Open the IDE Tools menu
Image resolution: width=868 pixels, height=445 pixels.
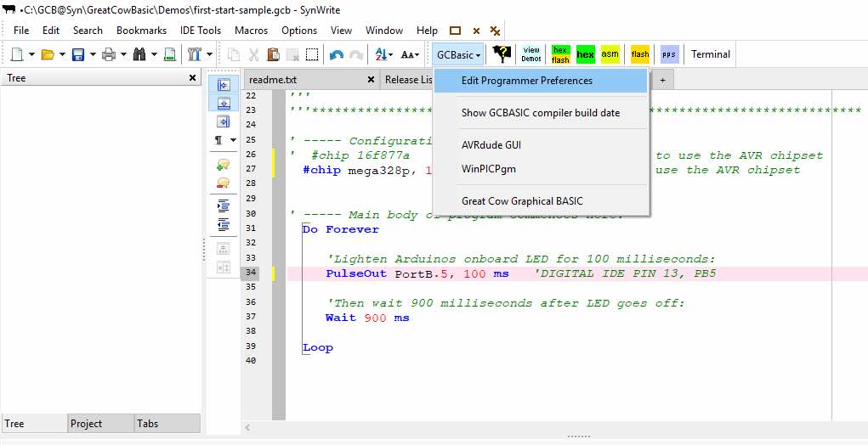coord(201,31)
